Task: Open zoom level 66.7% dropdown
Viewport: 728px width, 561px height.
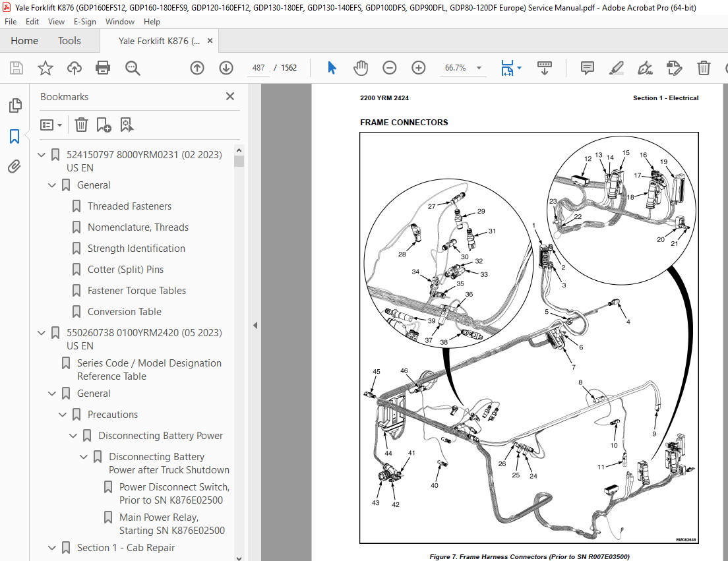Action: click(479, 68)
